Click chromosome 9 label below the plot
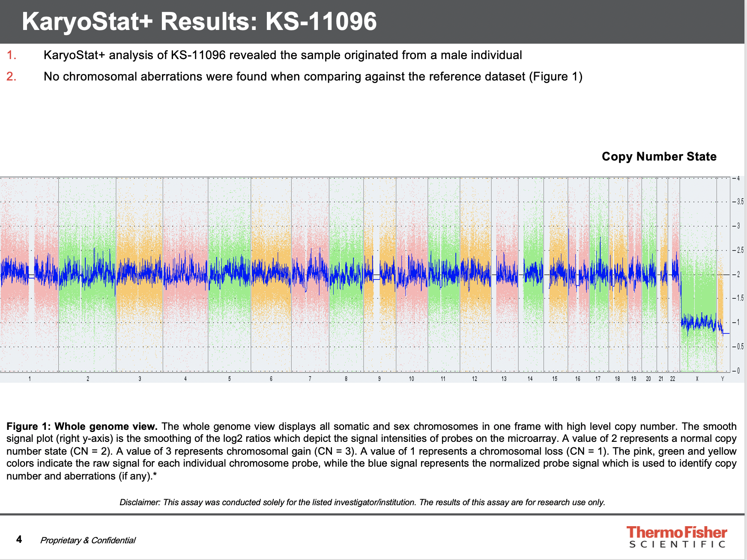747x560 pixels. (x=379, y=379)
